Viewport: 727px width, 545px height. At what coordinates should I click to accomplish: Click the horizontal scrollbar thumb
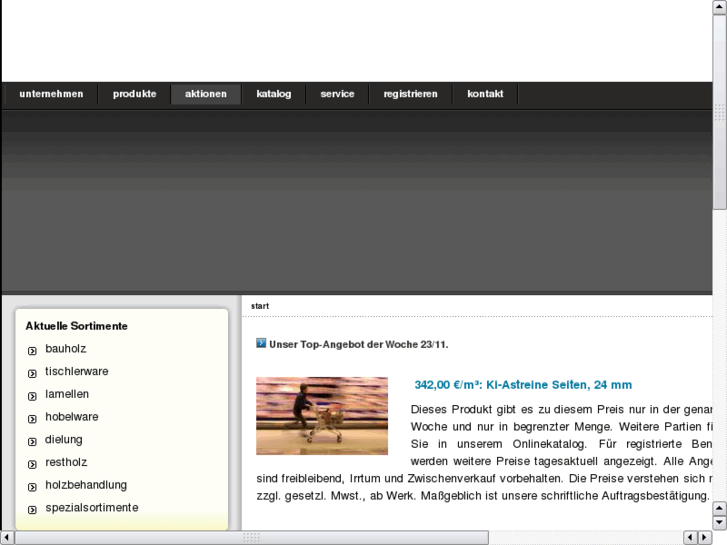tap(251, 538)
